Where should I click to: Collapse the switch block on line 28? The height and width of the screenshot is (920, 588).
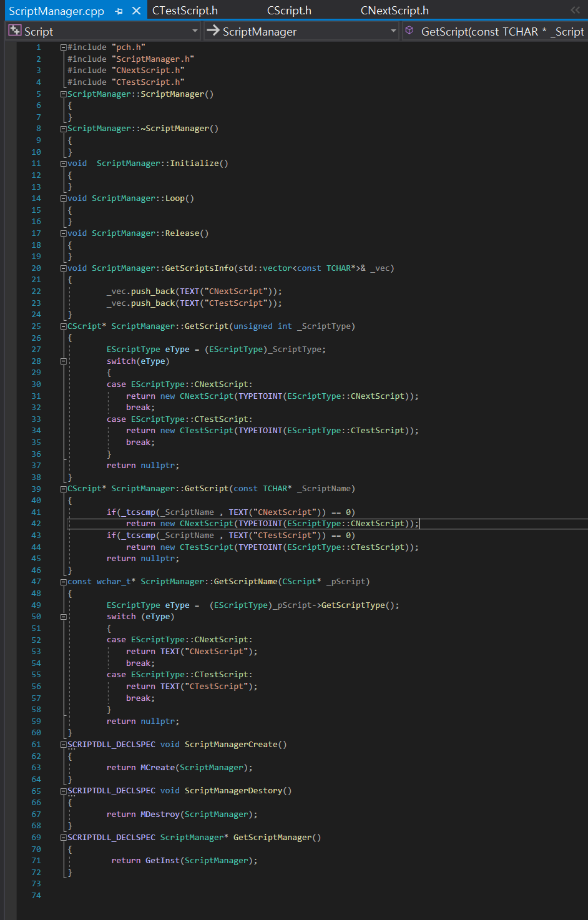pyautogui.click(x=63, y=361)
